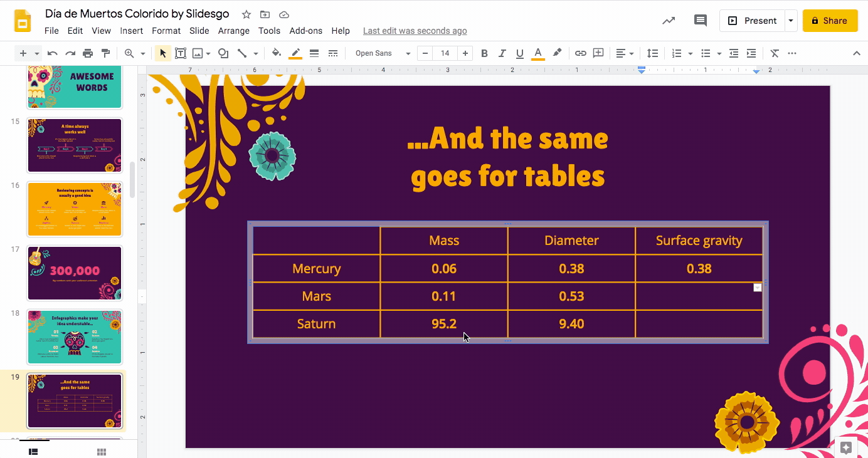Select the arrow cursor tool
The width and height of the screenshot is (868, 458).
point(163,53)
